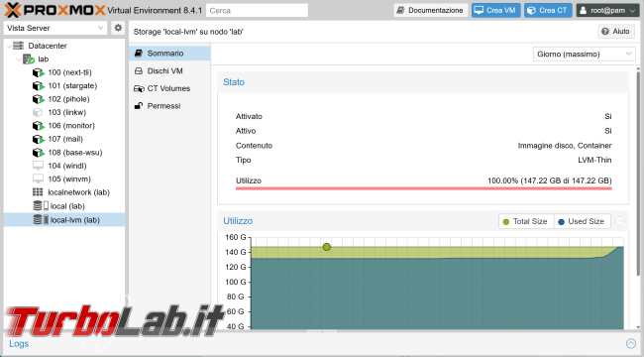
Task: Click the red Utilizzo progress bar
Action: pos(423,188)
